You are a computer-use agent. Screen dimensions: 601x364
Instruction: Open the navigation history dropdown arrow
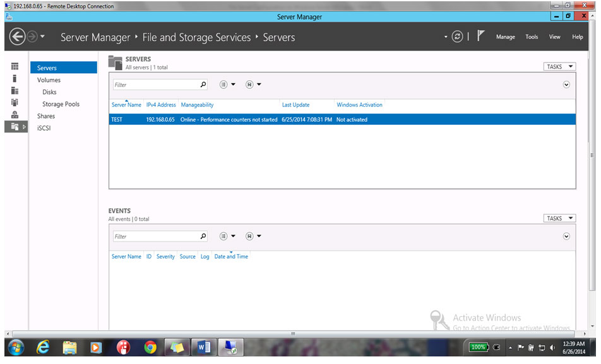[42, 37]
